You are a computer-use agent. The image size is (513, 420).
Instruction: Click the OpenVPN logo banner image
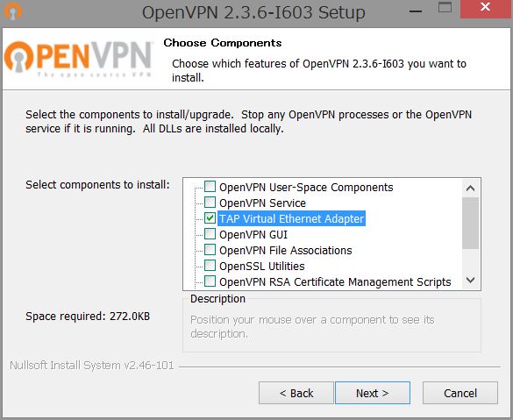[x=79, y=59]
